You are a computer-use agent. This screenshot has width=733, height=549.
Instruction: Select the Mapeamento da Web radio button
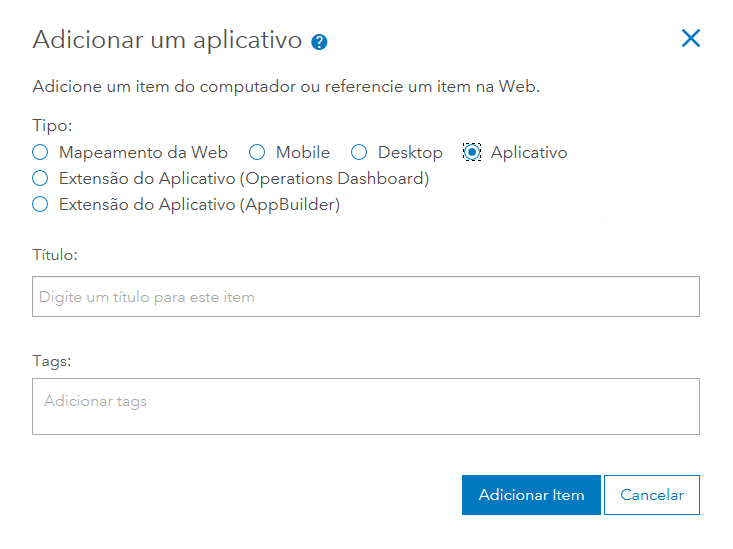(x=40, y=153)
